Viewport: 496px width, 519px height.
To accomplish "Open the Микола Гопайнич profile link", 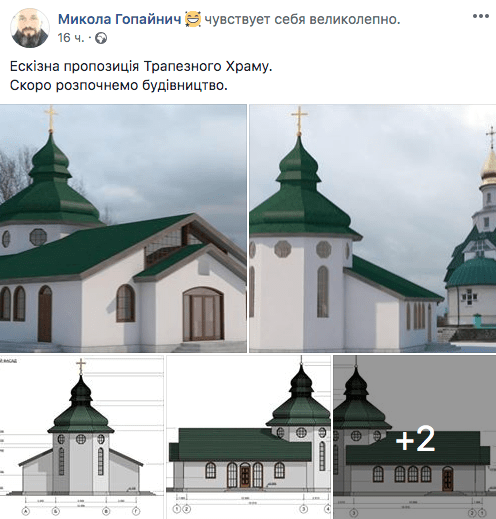I will (x=119, y=19).
